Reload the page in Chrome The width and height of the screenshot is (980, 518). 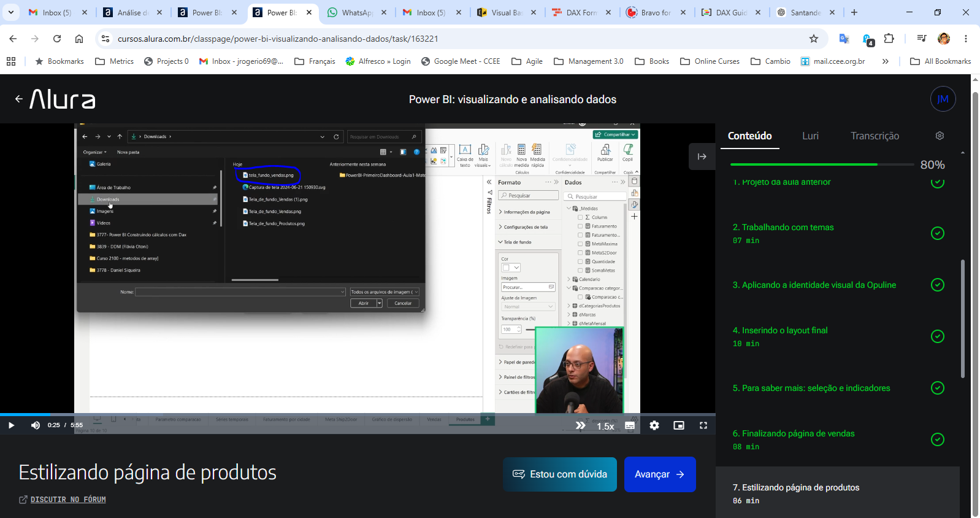tap(57, 39)
